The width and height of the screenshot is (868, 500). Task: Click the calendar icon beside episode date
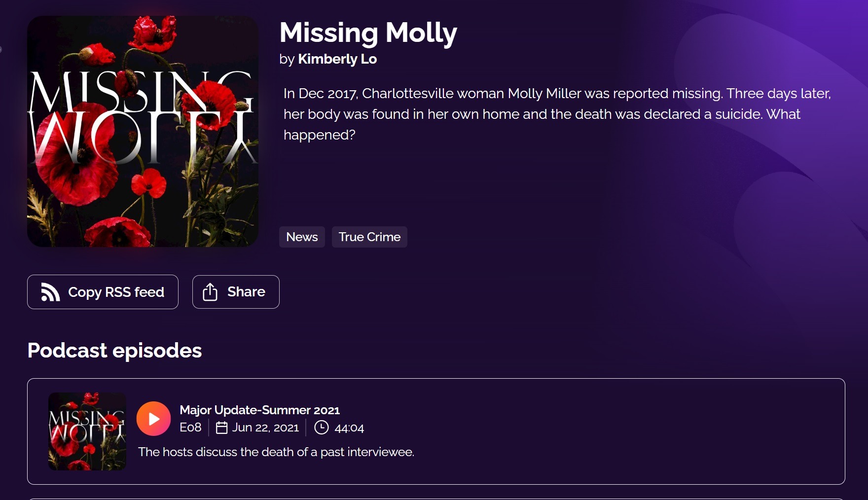[222, 428]
